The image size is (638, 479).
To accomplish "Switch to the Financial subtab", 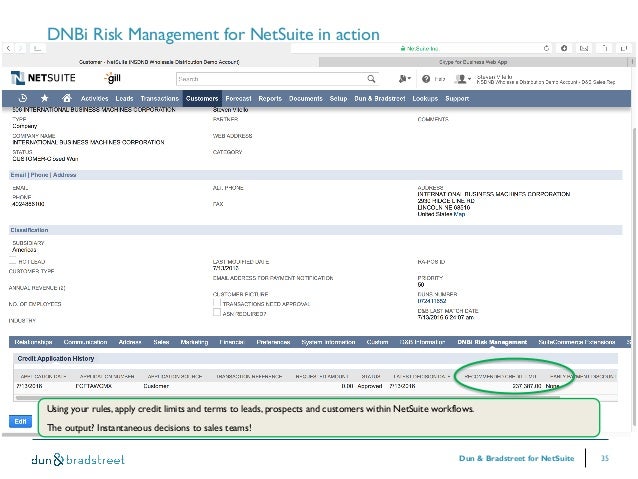I will coord(232,342).
